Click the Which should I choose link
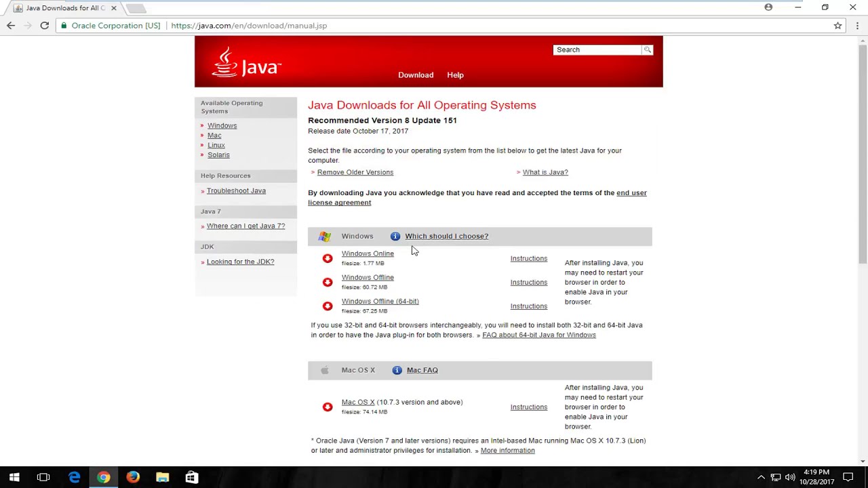868x488 pixels. tap(446, 236)
